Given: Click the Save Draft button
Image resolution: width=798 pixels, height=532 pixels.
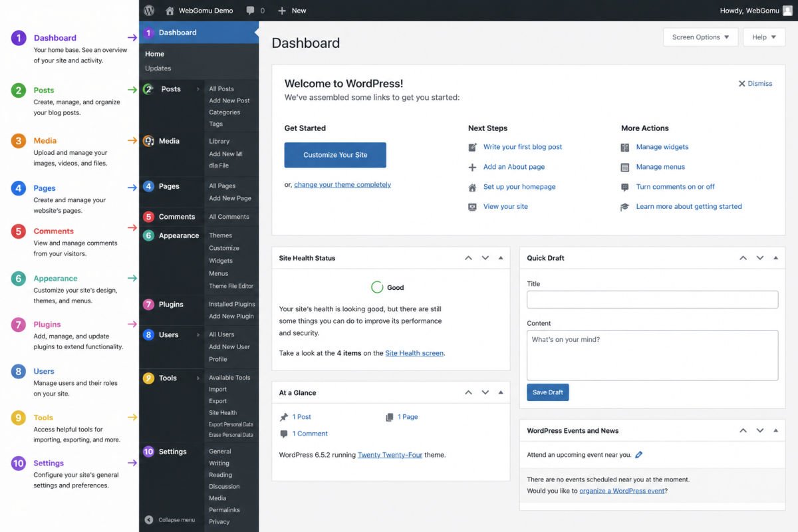Looking at the screenshot, I should tap(548, 392).
